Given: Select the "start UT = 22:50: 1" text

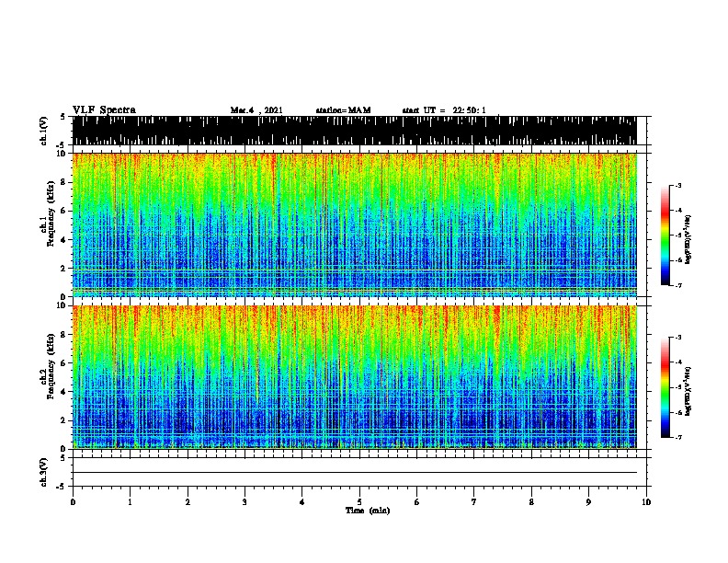Looking at the screenshot, I should pos(444,110).
